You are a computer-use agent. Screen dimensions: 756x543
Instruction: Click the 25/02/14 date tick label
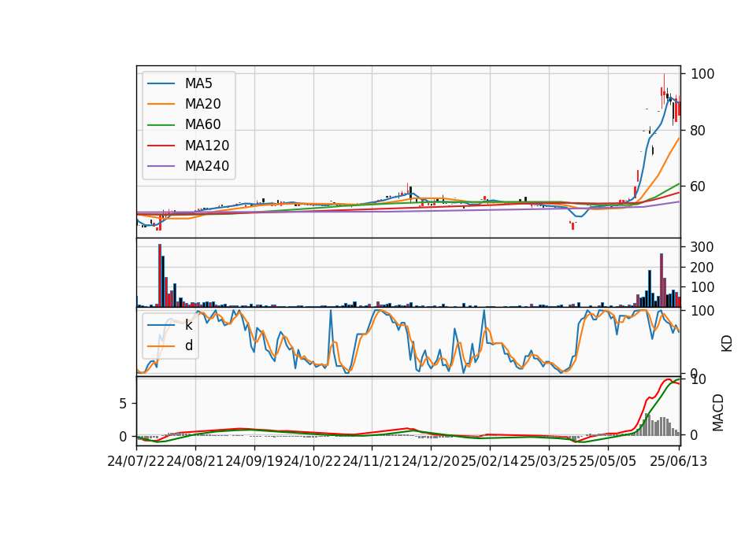490,461
